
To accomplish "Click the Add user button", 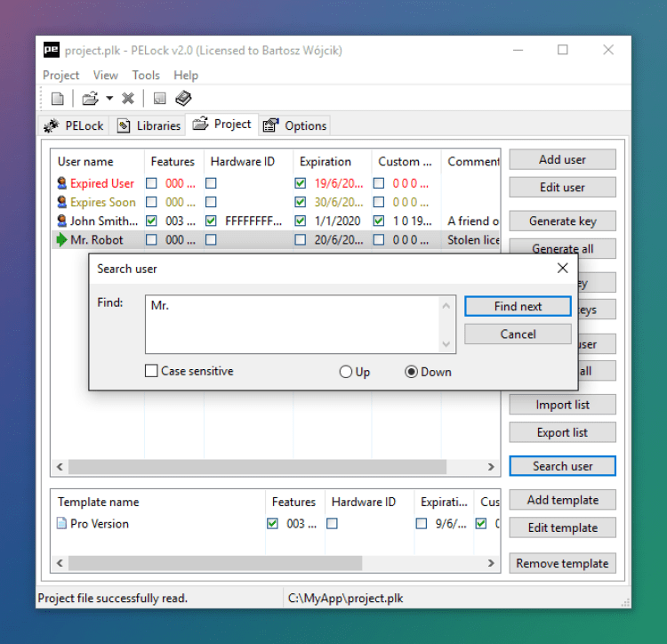I will click(x=562, y=159).
